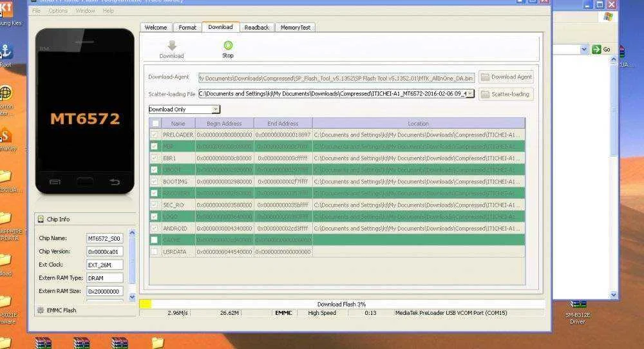Viewport: 644px width, 349px height.
Task: Open the Norton globe desktop icon
Action: click(6, 93)
